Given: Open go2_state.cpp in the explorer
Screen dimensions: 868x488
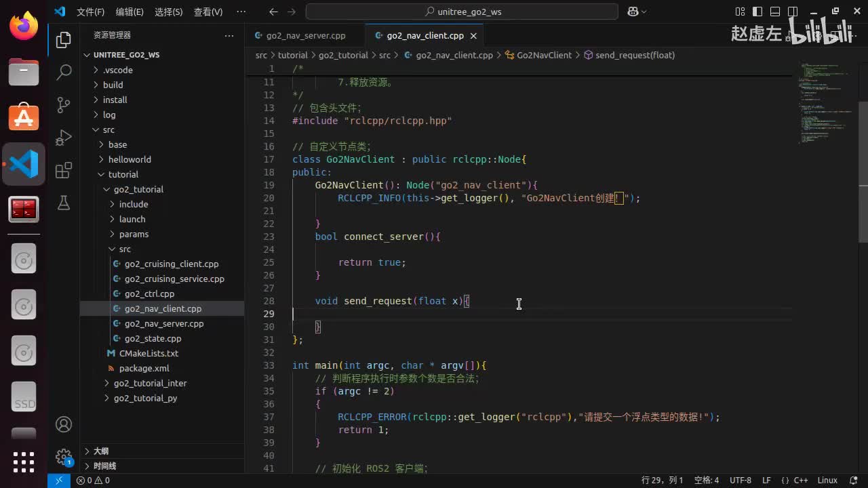Looking at the screenshot, I should point(162,338).
